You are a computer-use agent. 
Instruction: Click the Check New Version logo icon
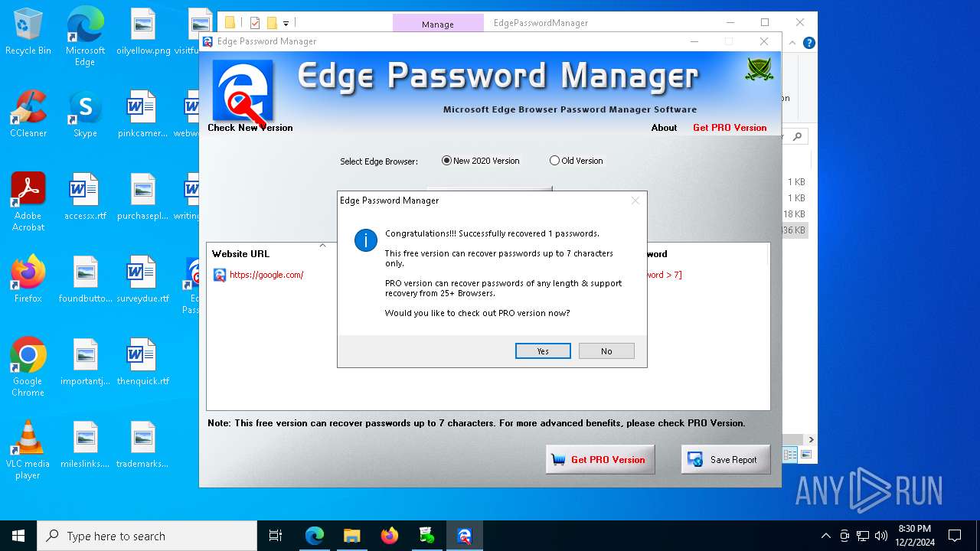242,91
